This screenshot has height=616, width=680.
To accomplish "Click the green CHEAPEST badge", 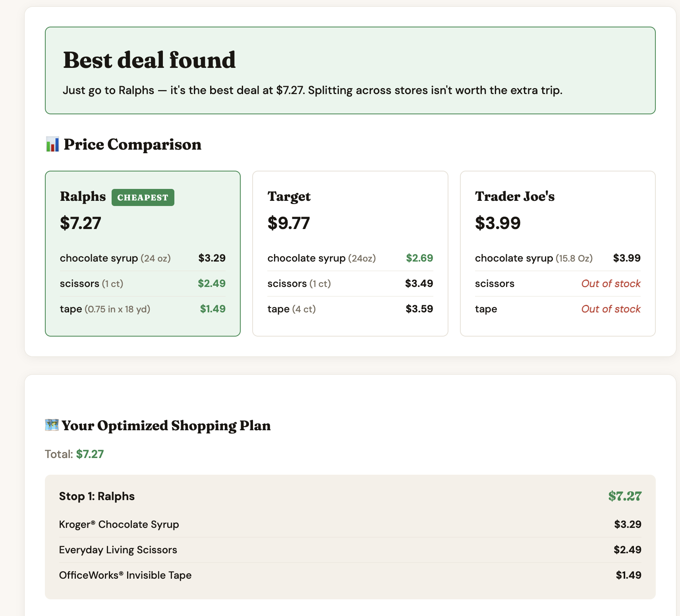I will pyautogui.click(x=143, y=198).
